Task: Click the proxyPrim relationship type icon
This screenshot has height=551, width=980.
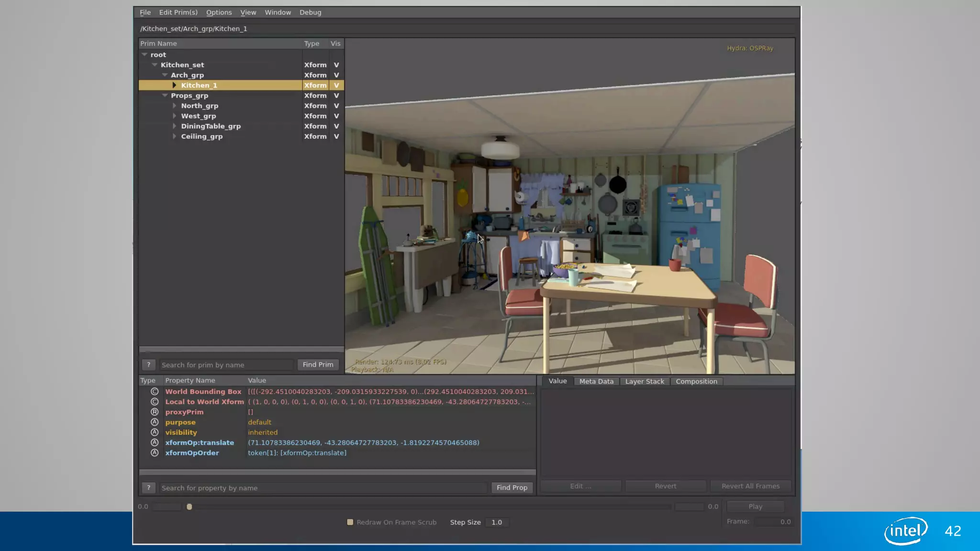Action: click(x=155, y=412)
